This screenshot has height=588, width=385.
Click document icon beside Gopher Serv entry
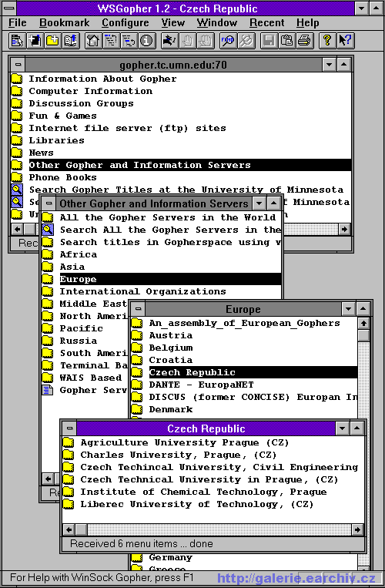48,391
